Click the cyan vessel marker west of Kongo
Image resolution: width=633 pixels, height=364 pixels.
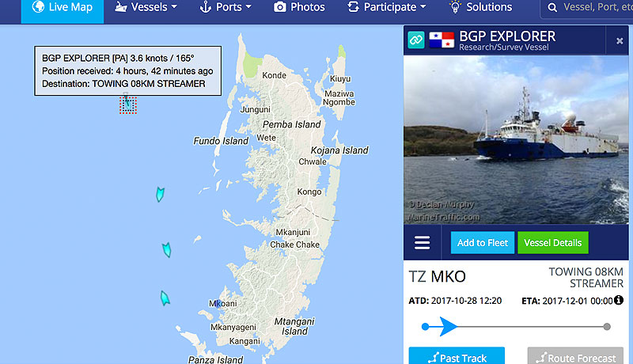(x=161, y=194)
